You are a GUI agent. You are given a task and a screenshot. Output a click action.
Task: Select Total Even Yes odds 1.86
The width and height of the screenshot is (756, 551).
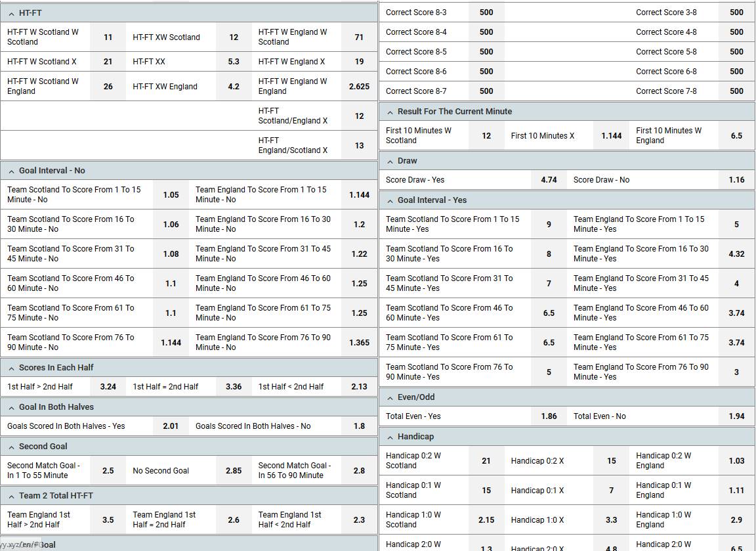pos(549,416)
